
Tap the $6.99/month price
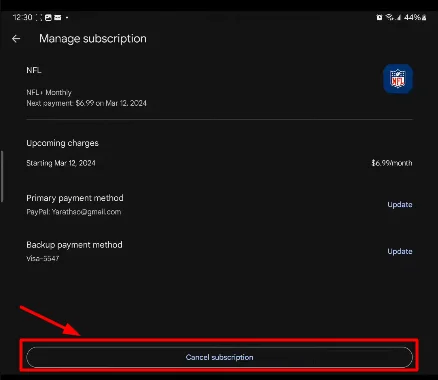(392, 163)
